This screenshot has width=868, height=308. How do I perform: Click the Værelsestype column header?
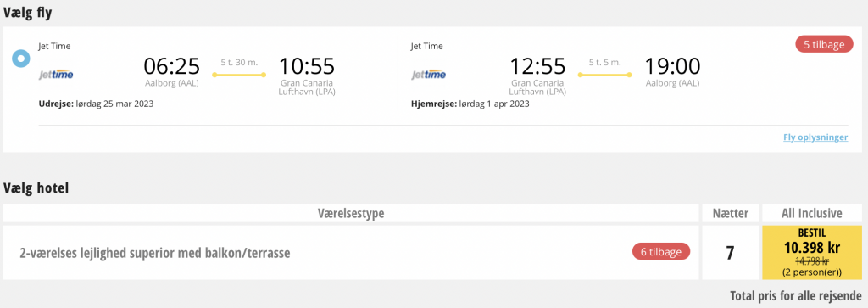coord(351,213)
